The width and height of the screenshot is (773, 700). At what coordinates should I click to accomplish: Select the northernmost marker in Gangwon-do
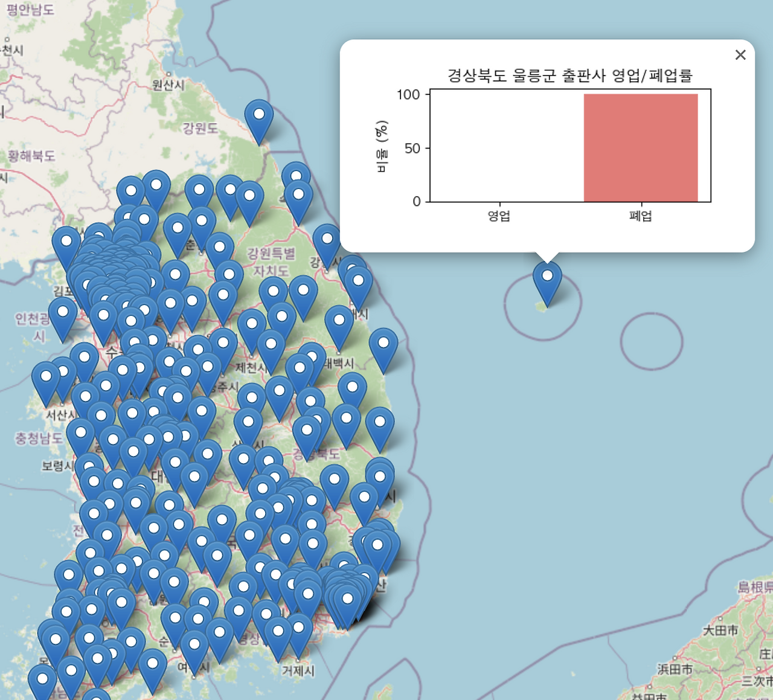click(x=259, y=113)
